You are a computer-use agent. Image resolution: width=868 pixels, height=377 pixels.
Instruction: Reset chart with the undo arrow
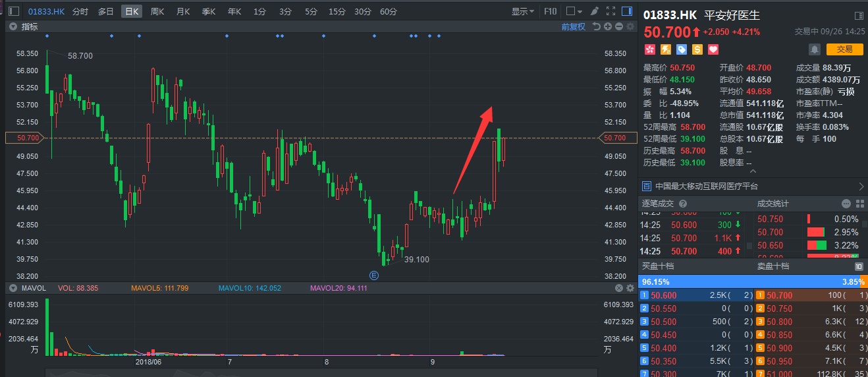597,26
